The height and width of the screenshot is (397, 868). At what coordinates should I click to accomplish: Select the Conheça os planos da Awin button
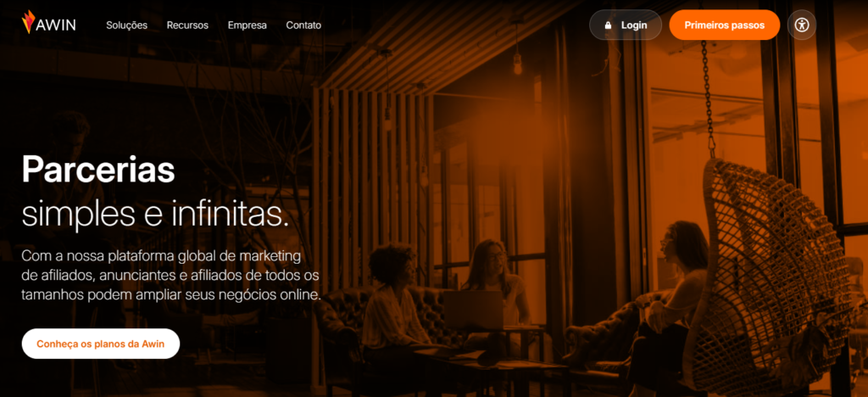coord(100,344)
